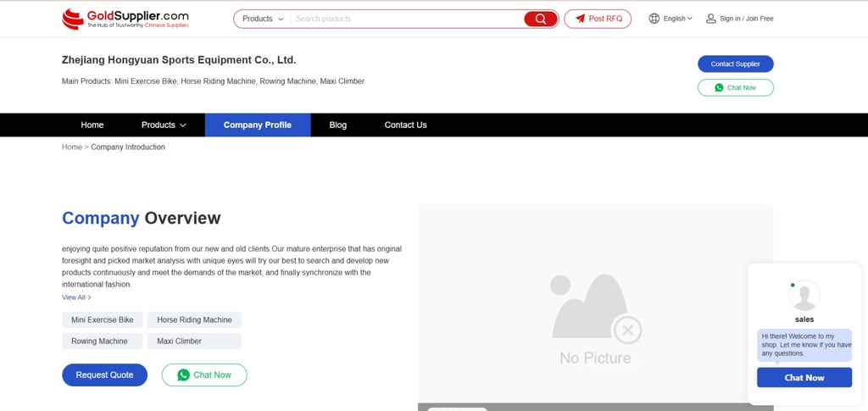Click the red search magnifier button
Screen dimensions: 868x411
[541, 19]
